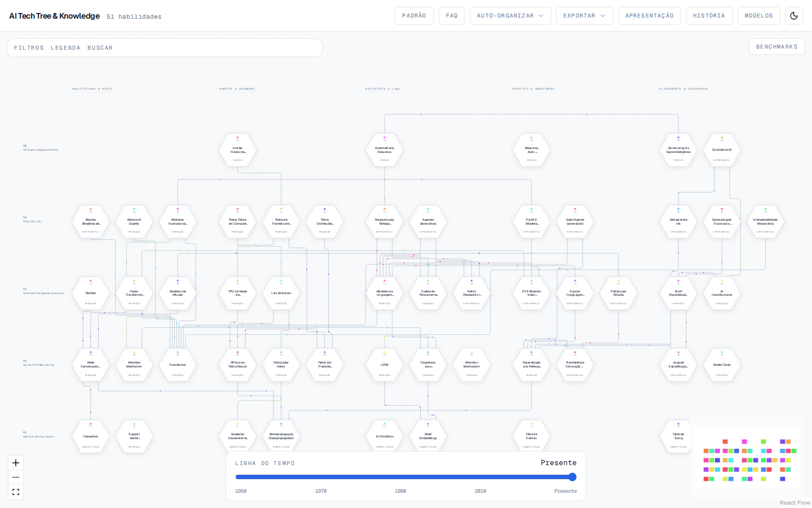Click the Automelhoria Recursiva node
Image resolution: width=812 pixels, height=508 pixels.
(385, 150)
